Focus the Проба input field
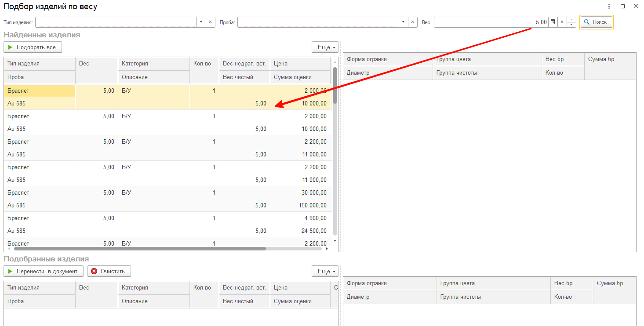 tap(318, 22)
